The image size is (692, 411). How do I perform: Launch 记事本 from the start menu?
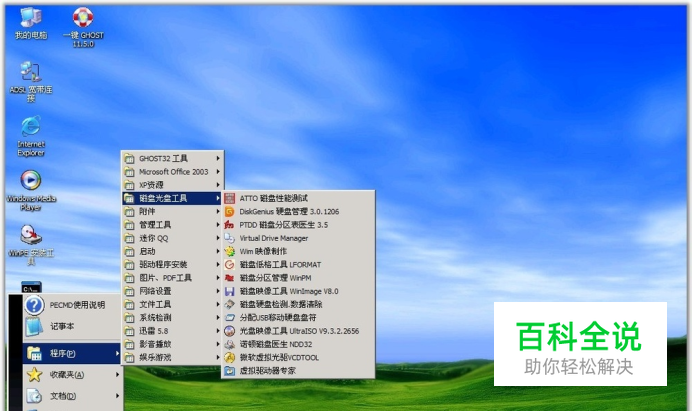click(72, 326)
